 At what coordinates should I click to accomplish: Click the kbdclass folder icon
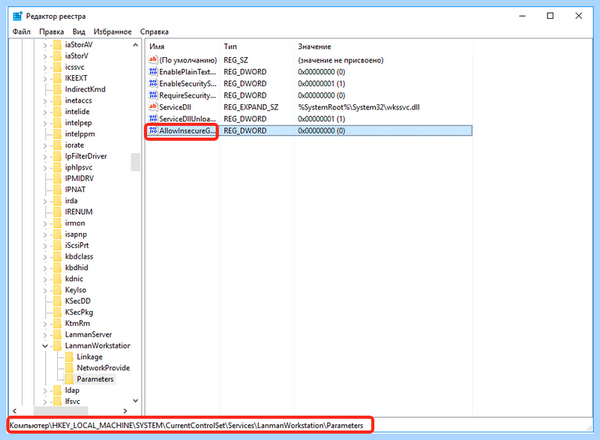click(57, 256)
